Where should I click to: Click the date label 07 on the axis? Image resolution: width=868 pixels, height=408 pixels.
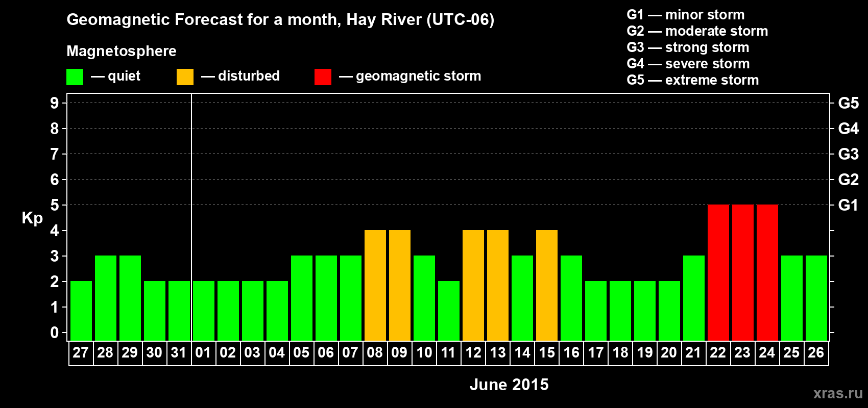click(x=350, y=353)
